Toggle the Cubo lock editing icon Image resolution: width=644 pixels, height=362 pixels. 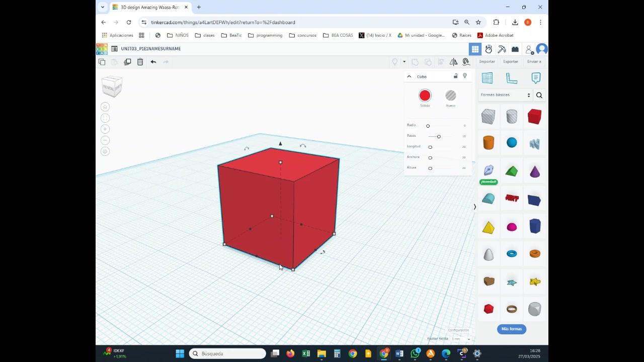pos(456,76)
